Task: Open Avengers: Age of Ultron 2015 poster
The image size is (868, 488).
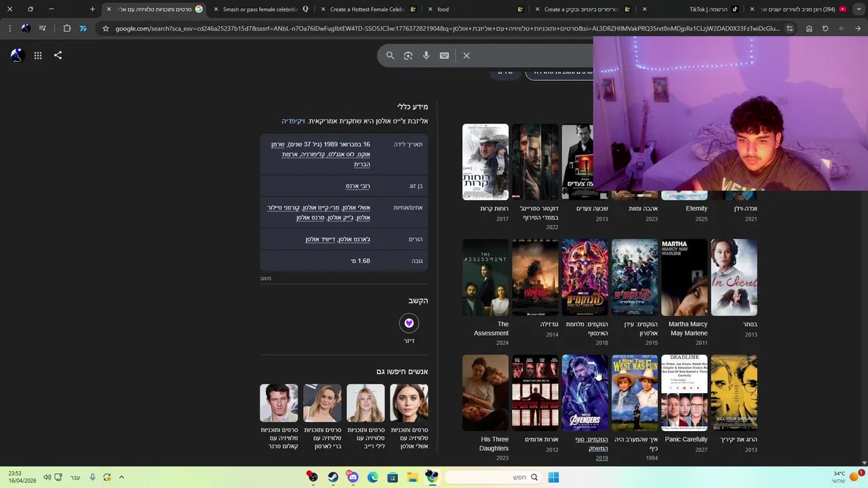Action: point(635,277)
